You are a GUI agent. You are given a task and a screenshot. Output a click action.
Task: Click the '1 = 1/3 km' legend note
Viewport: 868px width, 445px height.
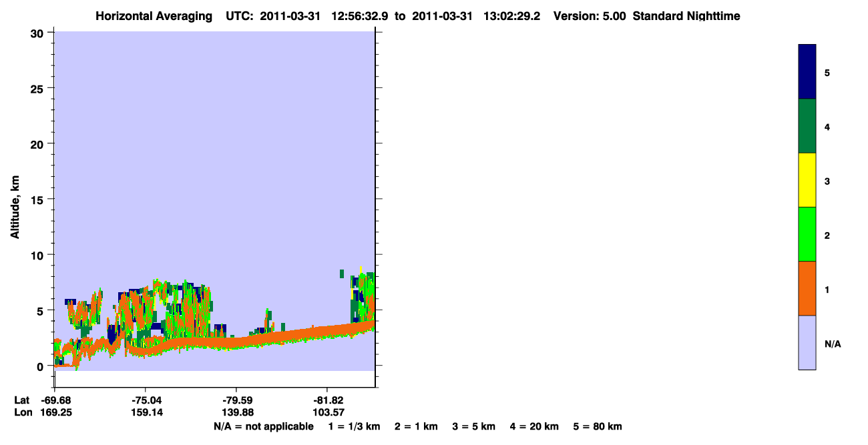point(354,426)
